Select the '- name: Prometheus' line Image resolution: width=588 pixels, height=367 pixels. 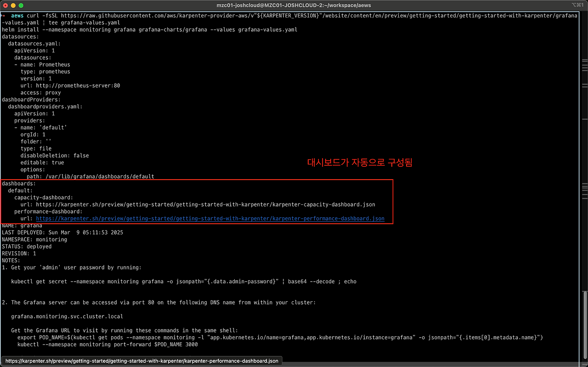pos(42,64)
